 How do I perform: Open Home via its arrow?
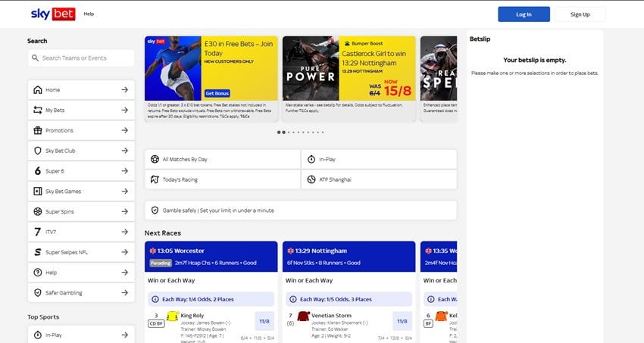tap(125, 89)
